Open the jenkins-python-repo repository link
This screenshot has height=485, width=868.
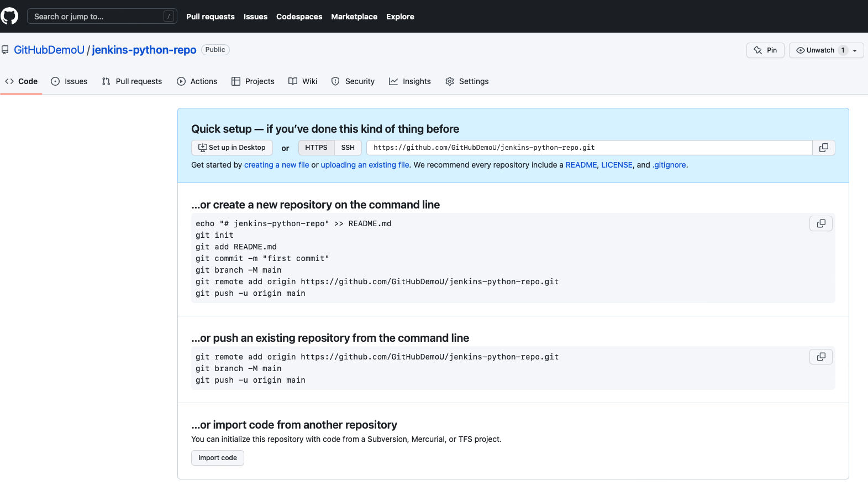click(144, 50)
